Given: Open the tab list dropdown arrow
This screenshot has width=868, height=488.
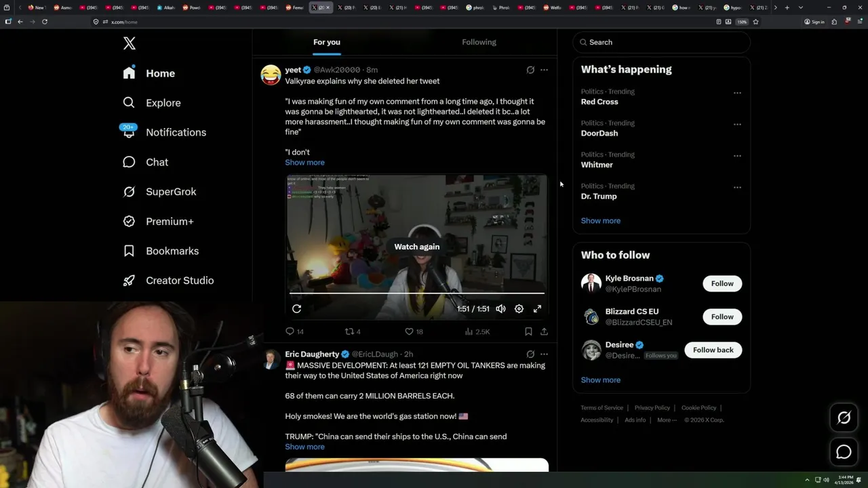Looking at the screenshot, I should click(801, 7).
